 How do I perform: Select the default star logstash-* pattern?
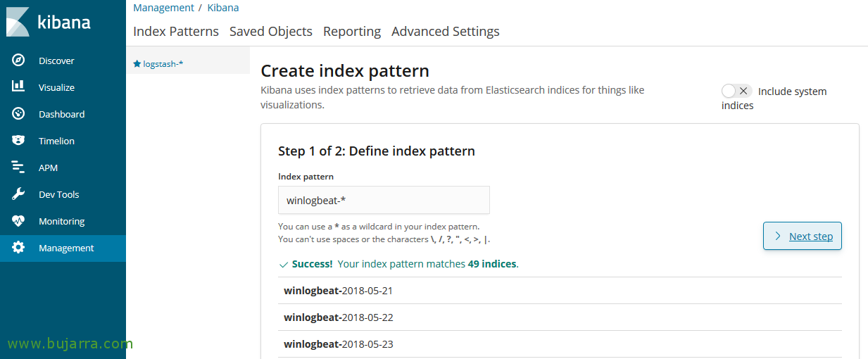coord(158,63)
